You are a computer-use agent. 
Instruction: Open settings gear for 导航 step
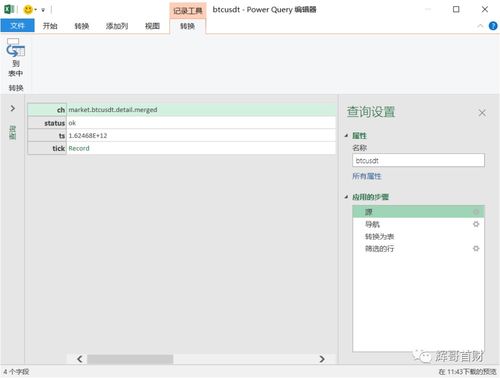476,224
